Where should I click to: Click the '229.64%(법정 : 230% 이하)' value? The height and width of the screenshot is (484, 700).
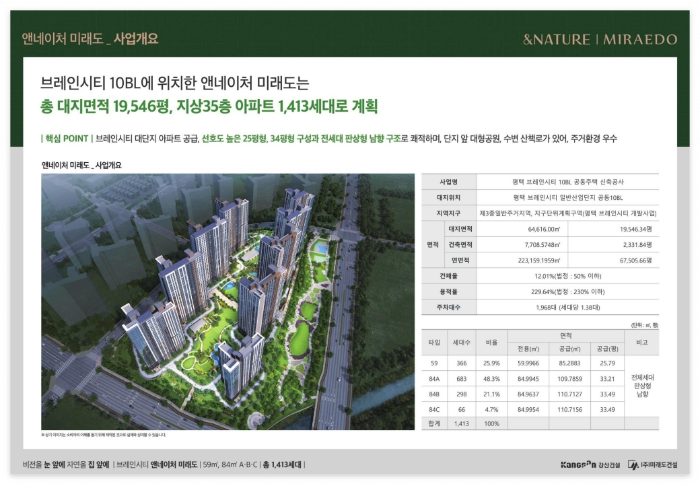coord(567,292)
